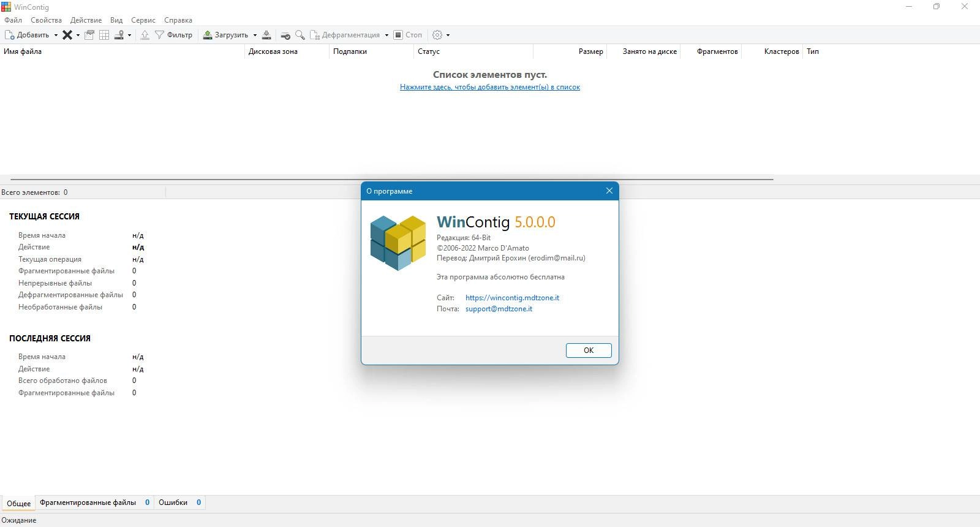Click the Занято на диске column header
The height and width of the screenshot is (527, 980).
click(643, 51)
